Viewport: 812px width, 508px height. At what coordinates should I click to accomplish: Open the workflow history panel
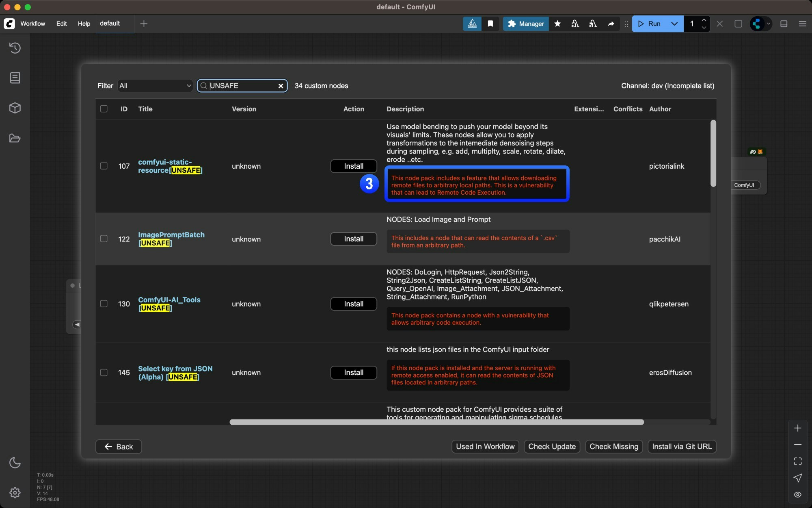[x=15, y=48]
